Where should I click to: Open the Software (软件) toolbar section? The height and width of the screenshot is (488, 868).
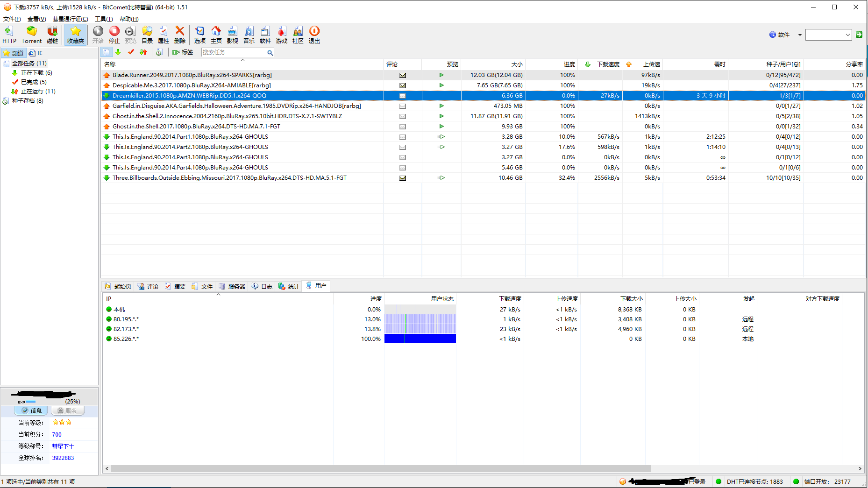coord(265,35)
